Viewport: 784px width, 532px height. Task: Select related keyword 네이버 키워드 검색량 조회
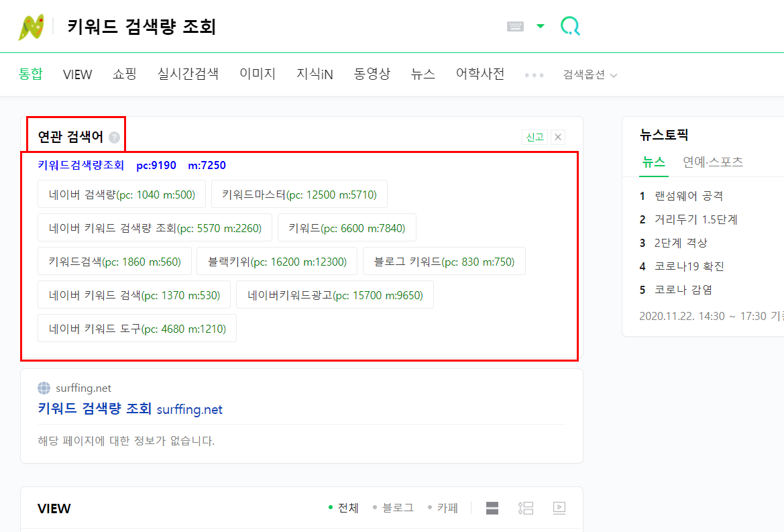point(155,228)
